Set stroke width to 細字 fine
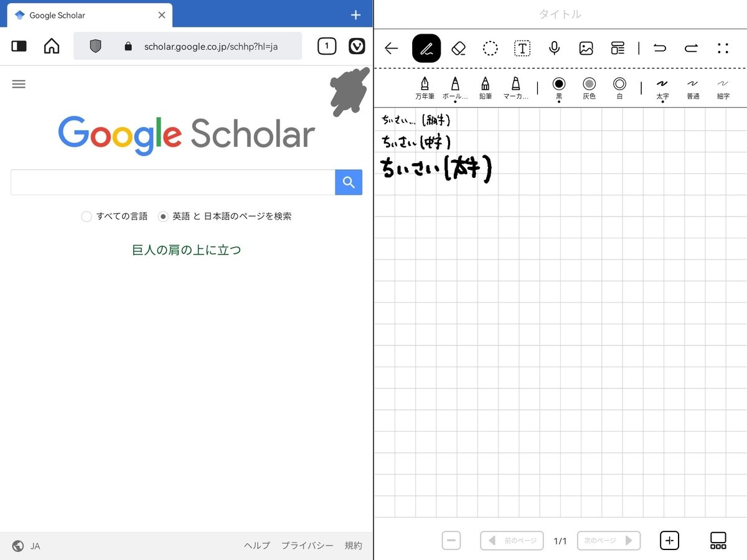The width and height of the screenshot is (747, 560). point(723,88)
